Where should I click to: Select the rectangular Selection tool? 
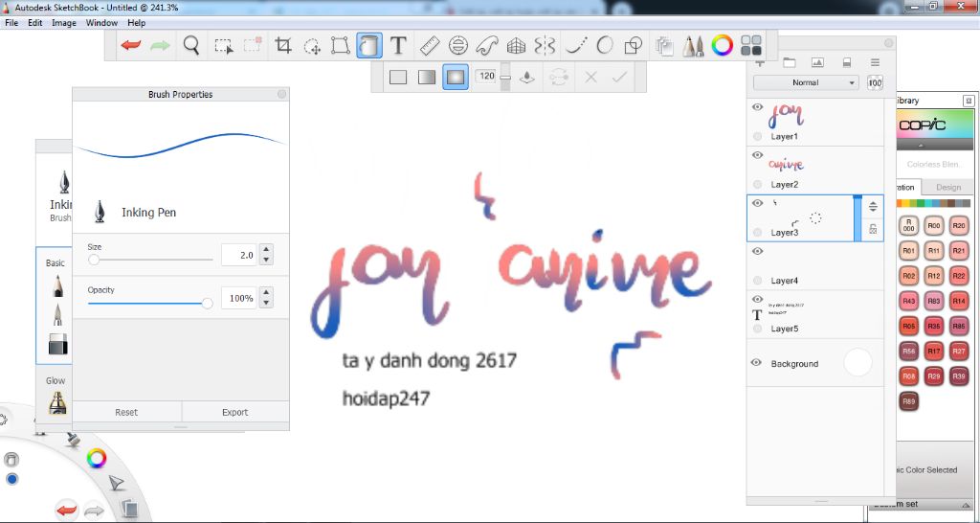point(224,46)
